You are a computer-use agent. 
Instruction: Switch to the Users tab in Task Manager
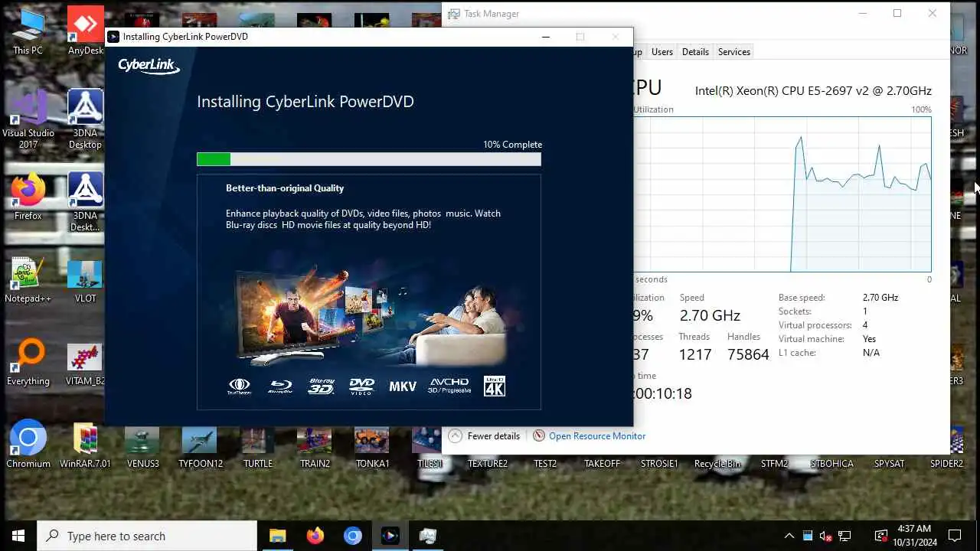[661, 52]
